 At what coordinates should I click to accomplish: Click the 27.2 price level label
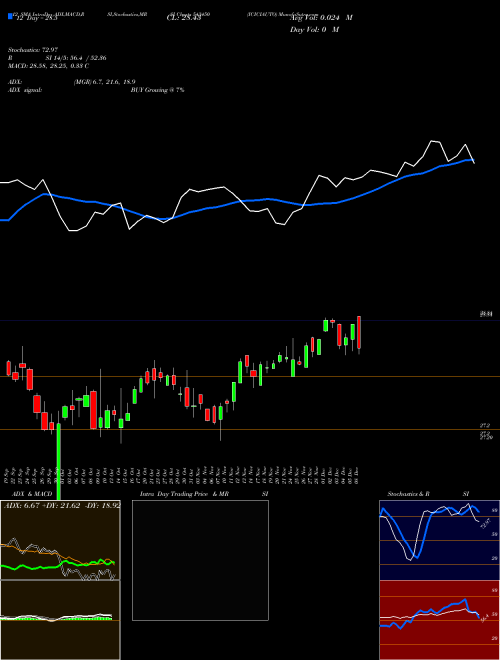[x=485, y=426]
